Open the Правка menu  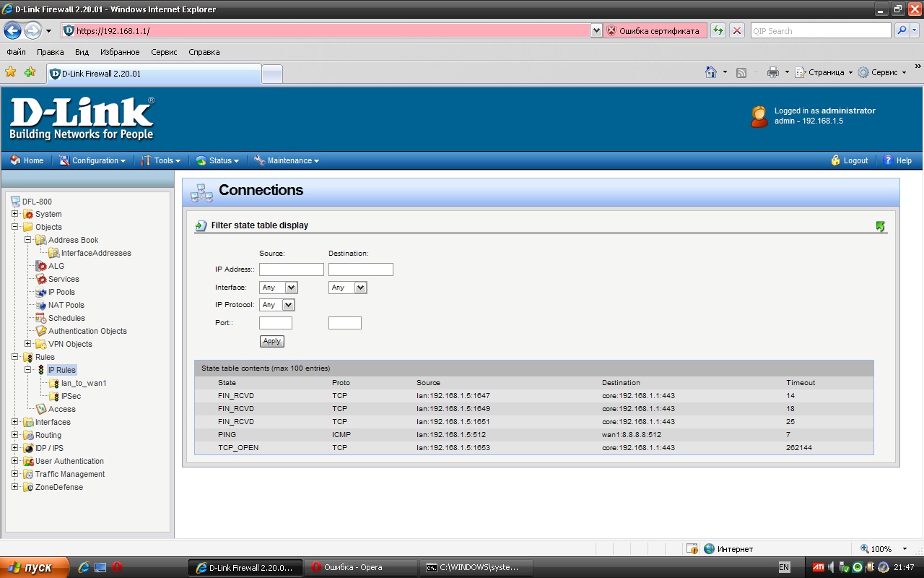(x=51, y=52)
